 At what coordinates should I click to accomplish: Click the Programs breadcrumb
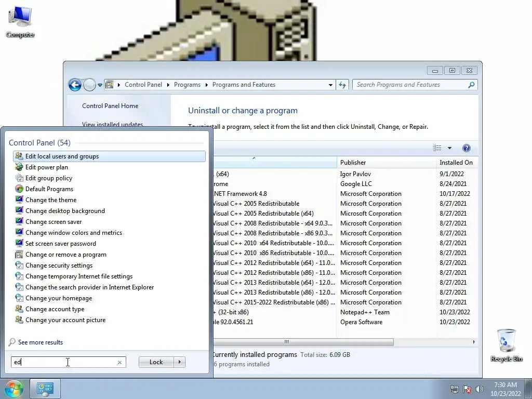click(187, 85)
